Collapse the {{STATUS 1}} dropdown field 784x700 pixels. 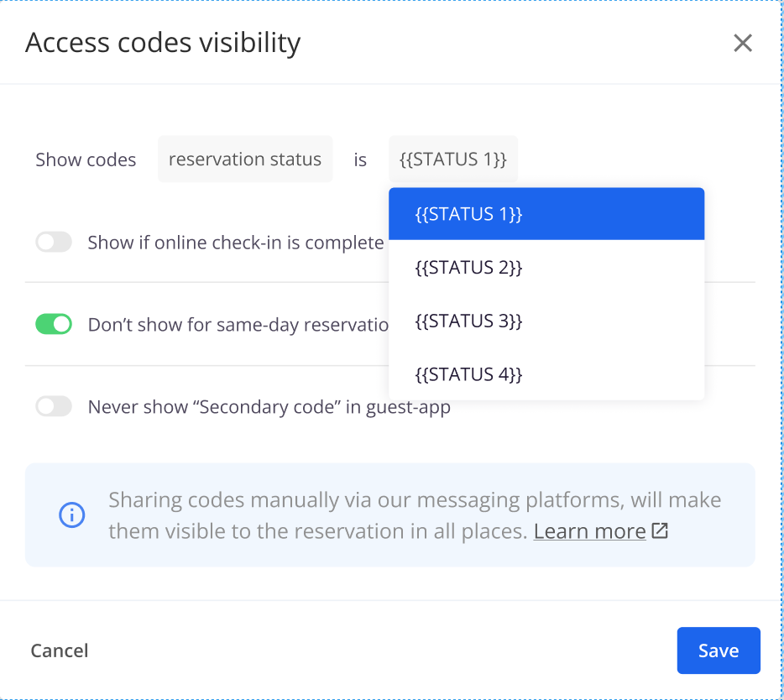[x=452, y=159]
